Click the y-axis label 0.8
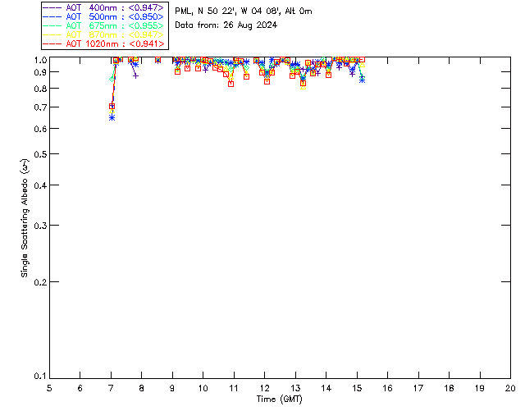This screenshot has height=420, width=525. [40, 89]
